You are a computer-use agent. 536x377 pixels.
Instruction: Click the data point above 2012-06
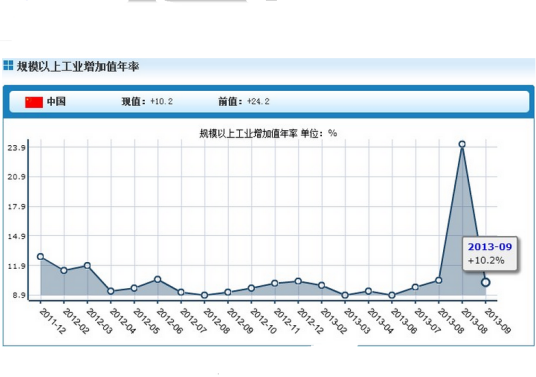pyautogui.click(x=158, y=280)
